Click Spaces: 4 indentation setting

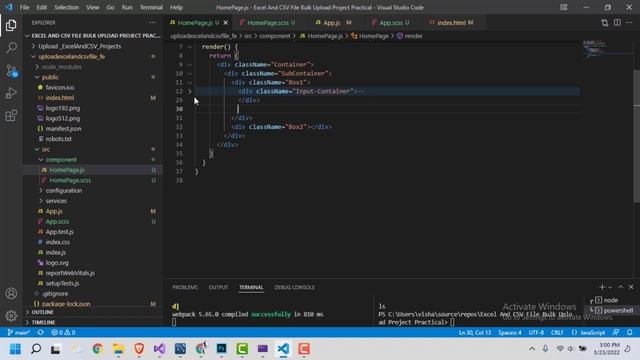click(x=510, y=332)
